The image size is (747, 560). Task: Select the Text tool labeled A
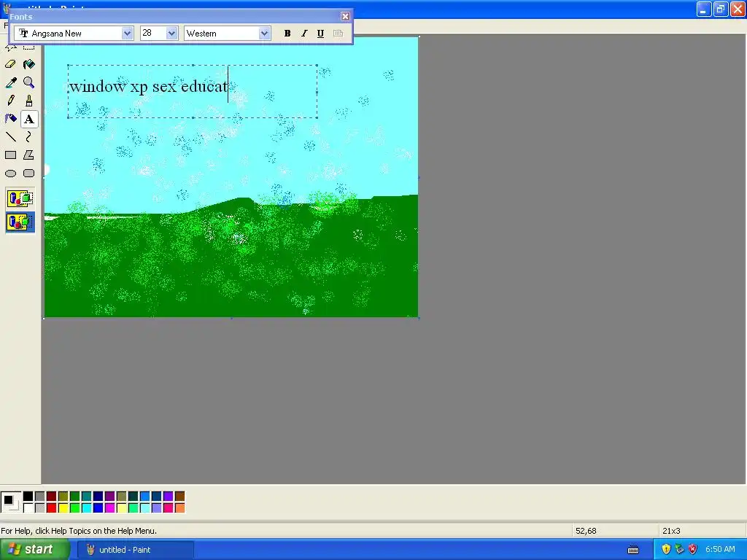pyautogui.click(x=29, y=119)
